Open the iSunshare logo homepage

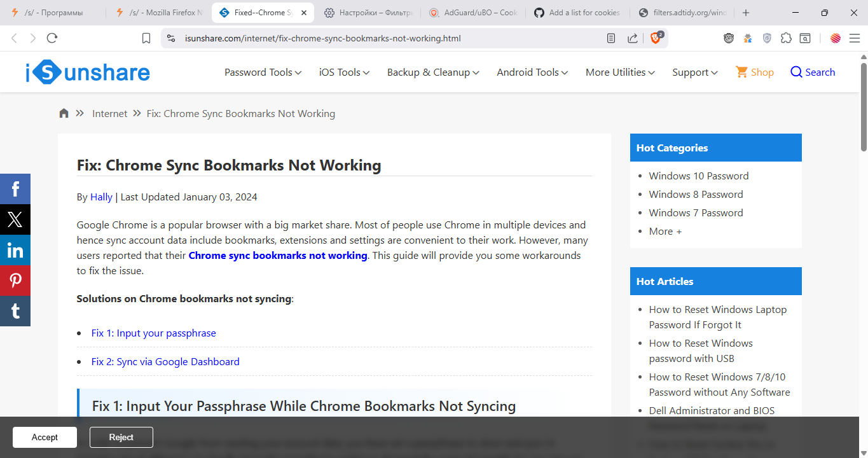(88, 73)
